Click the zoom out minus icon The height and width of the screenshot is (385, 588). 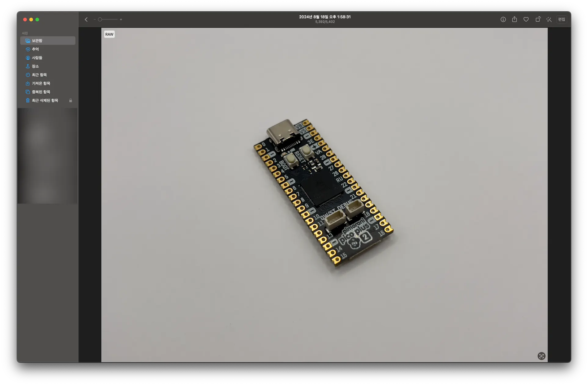[95, 20]
